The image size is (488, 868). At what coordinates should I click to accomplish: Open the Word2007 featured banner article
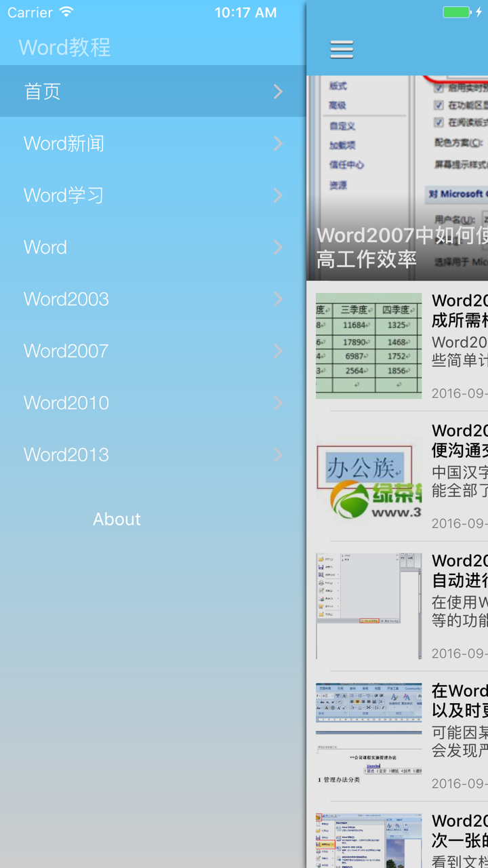tap(397, 178)
